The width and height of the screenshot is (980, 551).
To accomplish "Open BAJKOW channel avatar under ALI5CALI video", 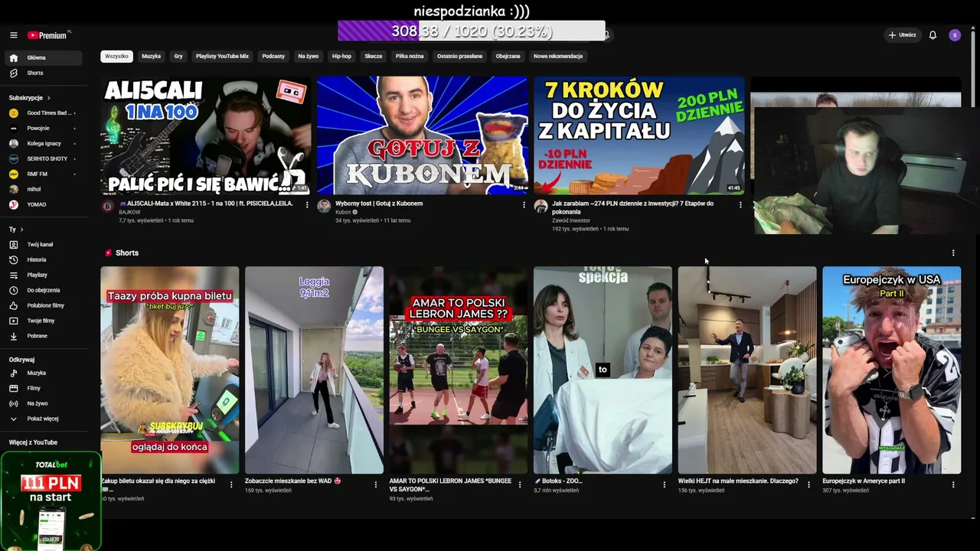I will [107, 206].
